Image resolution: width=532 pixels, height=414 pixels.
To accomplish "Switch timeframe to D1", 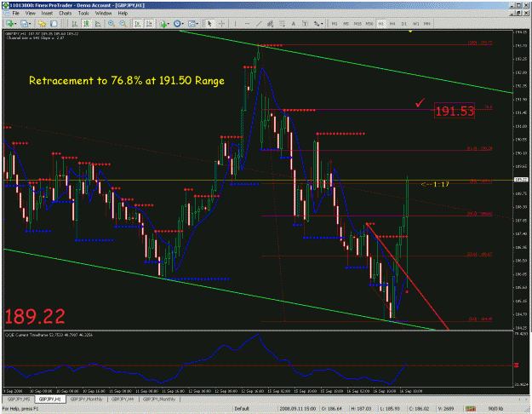I will point(403,24).
